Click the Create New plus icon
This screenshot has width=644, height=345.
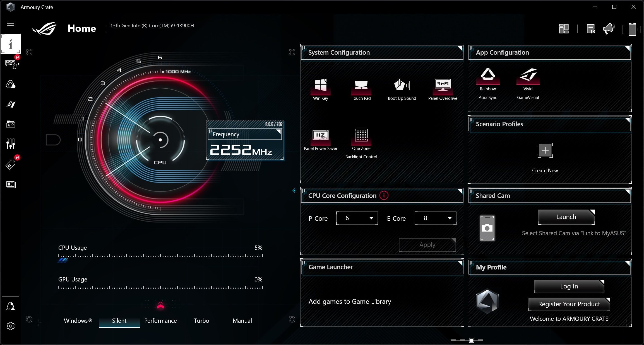(545, 150)
